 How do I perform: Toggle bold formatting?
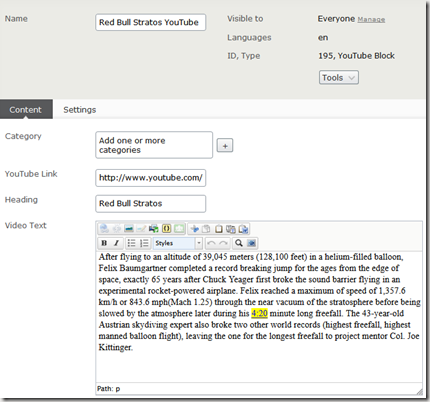pos(104,243)
